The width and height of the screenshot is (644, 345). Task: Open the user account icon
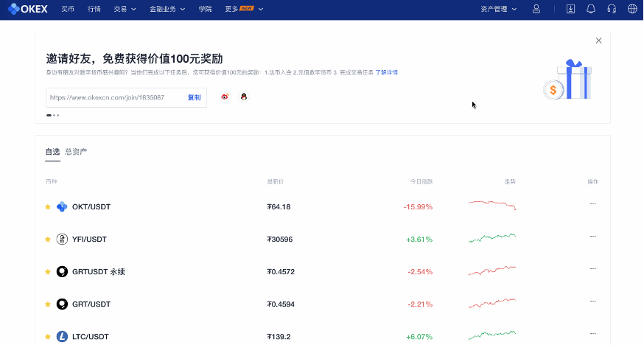(x=536, y=9)
